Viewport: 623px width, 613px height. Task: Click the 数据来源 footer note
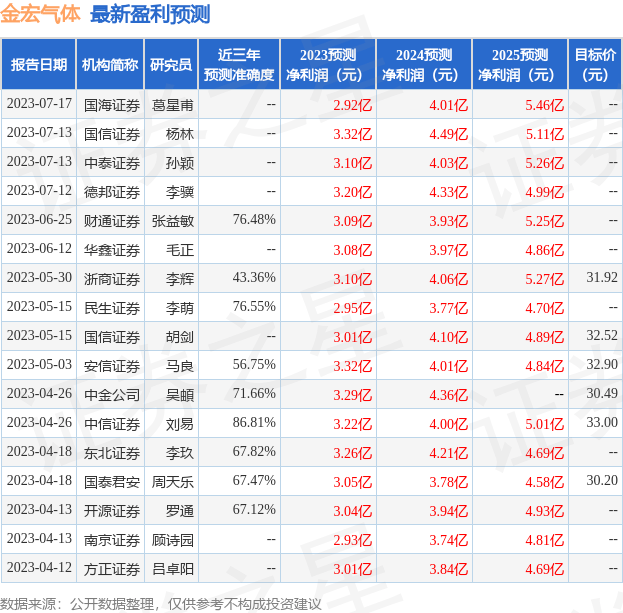click(x=161, y=604)
